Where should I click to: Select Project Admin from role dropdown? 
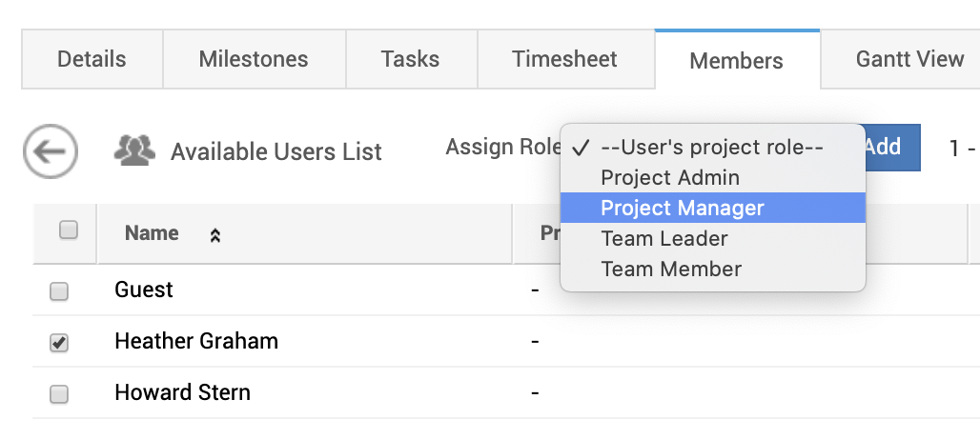tap(670, 177)
